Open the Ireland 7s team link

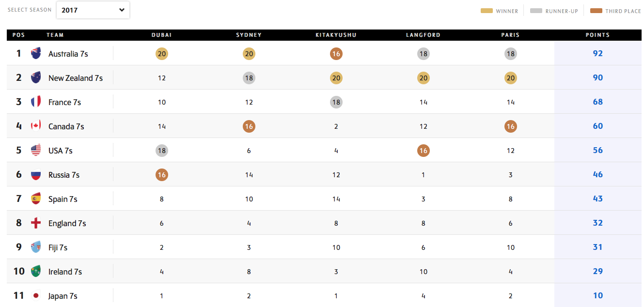(65, 272)
